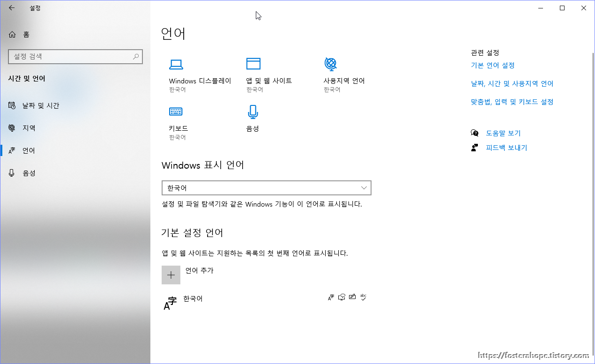
Task: Open 맞춤법, 입력 및 키보드 설정 link
Action: coord(512,102)
